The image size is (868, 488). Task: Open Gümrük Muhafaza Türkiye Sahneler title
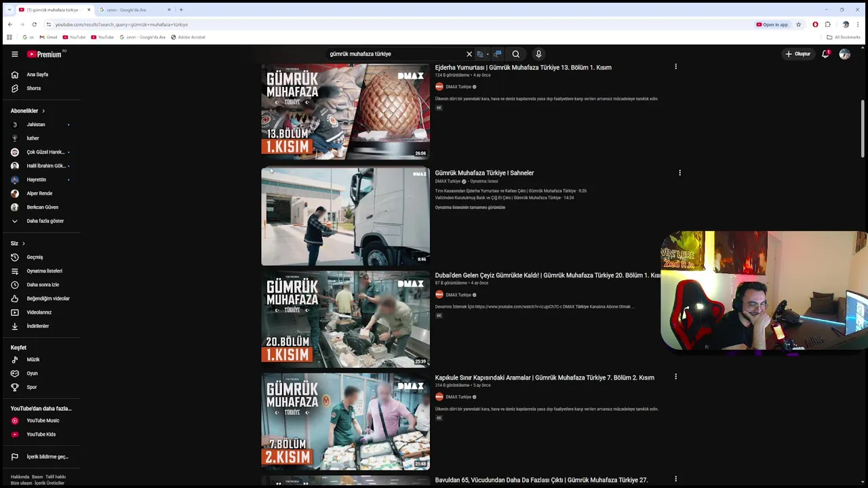point(484,173)
